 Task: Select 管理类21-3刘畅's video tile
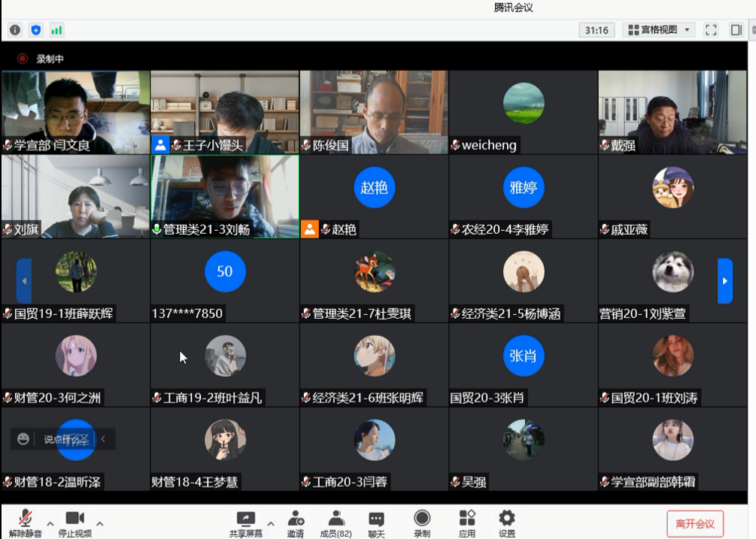(x=225, y=196)
